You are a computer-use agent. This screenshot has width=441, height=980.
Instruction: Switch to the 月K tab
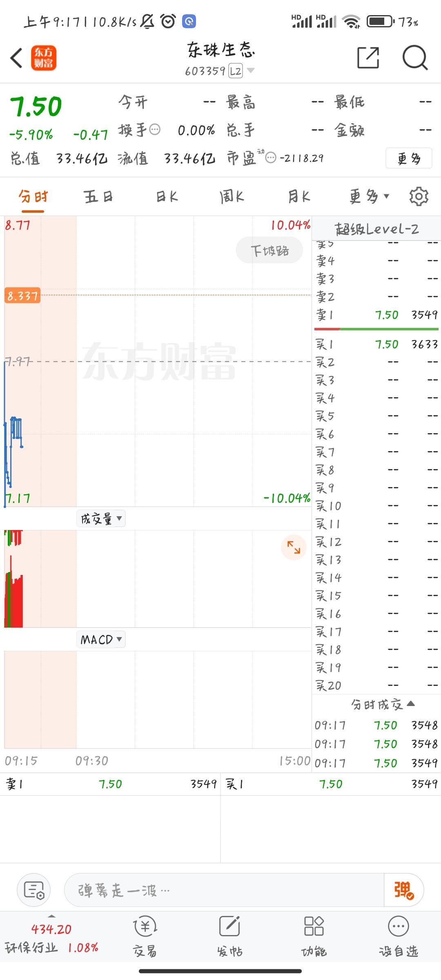coord(299,196)
